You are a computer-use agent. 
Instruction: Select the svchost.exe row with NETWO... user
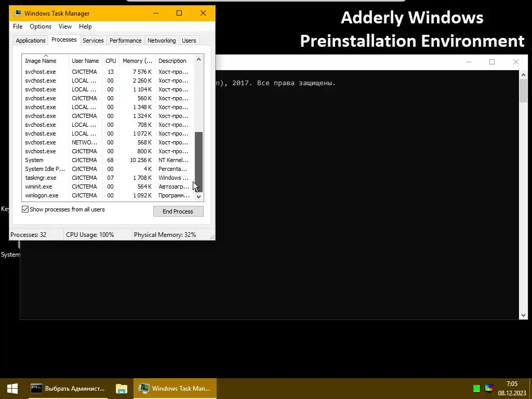[108, 142]
